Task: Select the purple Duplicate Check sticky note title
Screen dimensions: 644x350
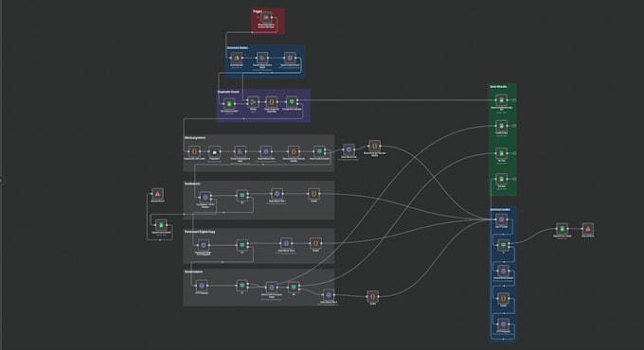Action: coord(228,92)
